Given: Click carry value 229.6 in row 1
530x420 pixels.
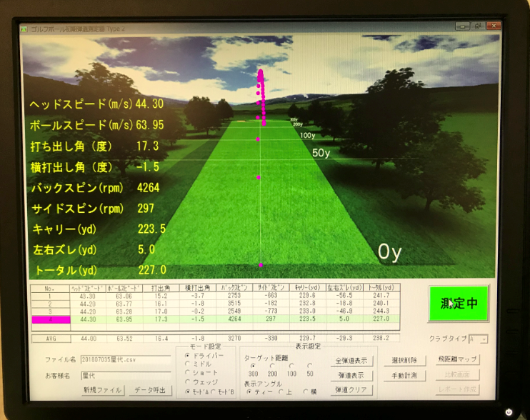Looking at the screenshot, I should pyautogui.click(x=307, y=295).
